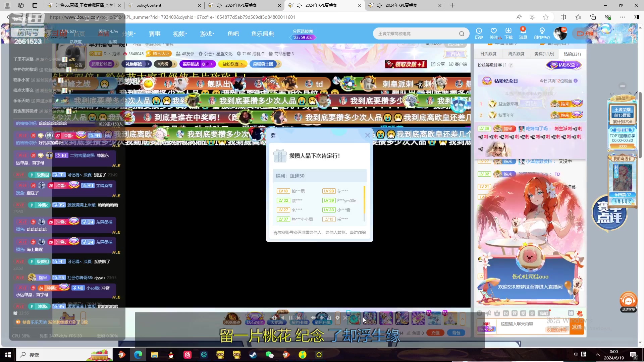Open the 背包 backpack button
The height and width of the screenshot is (362, 644).
pyautogui.click(x=456, y=333)
